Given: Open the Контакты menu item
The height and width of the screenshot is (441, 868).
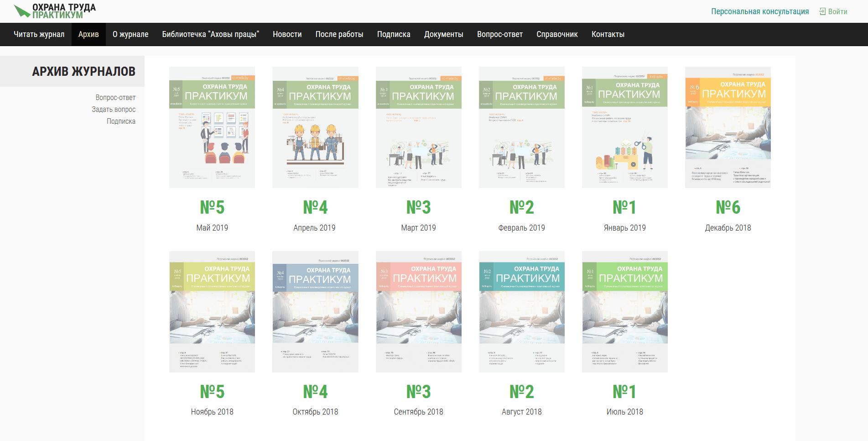Looking at the screenshot, I should (x=608, y=34).
